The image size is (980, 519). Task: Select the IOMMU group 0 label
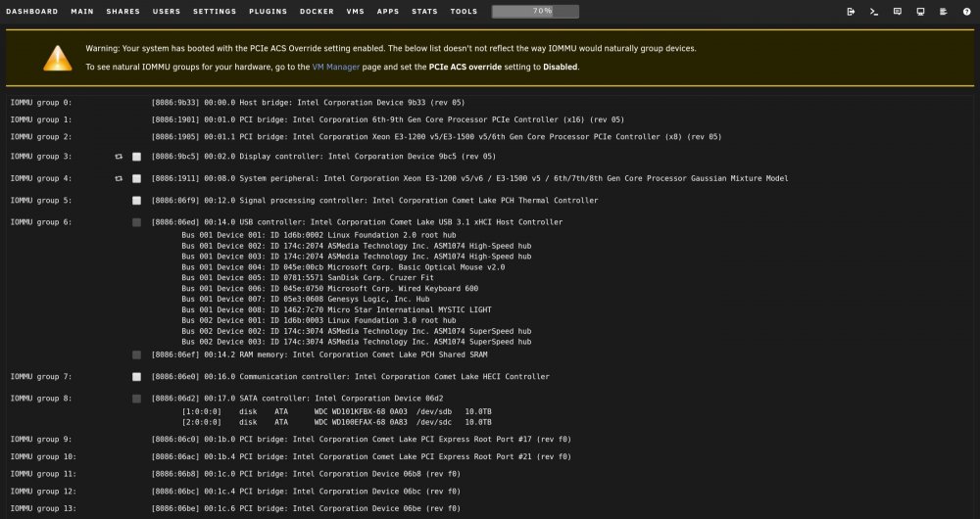coord(41,103)
